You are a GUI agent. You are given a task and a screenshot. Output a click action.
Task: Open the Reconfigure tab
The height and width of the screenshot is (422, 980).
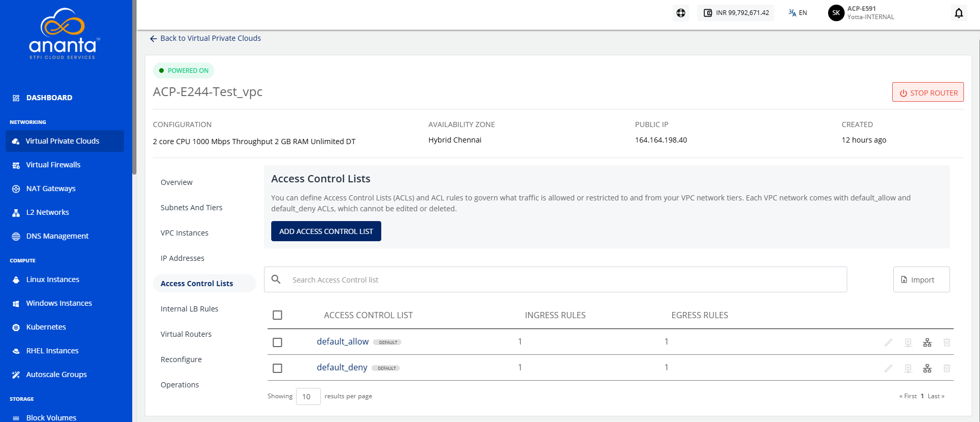click(x=181, y=360)
